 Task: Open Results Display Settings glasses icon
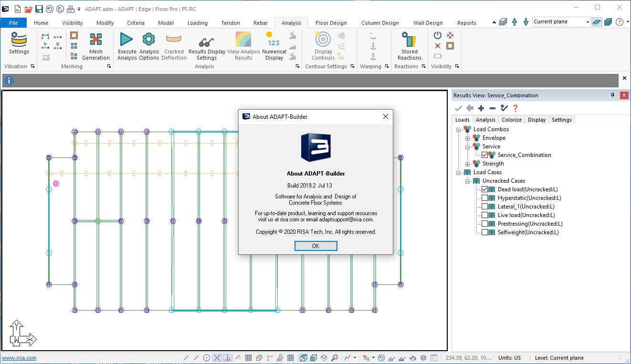(x=206, y=41)
